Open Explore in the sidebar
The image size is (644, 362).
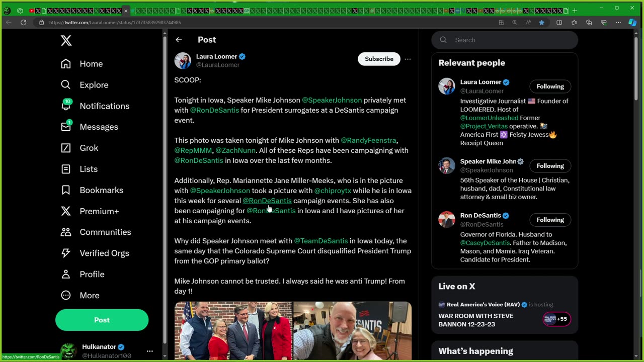pos(85,85)
